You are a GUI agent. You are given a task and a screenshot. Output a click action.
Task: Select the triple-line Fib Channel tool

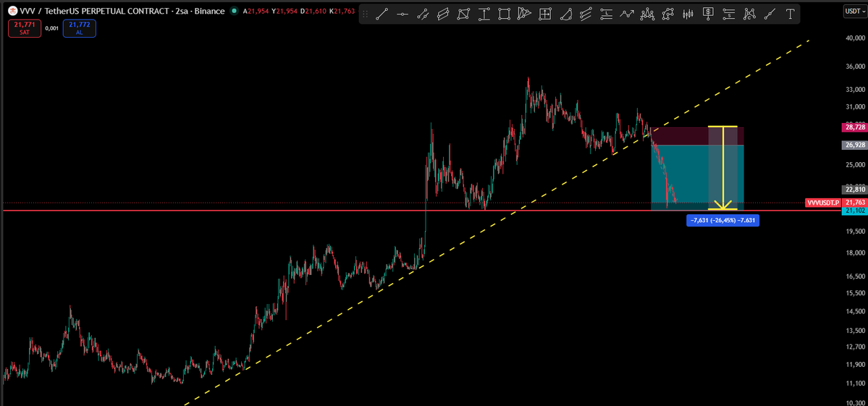pyautogui.click(x=586, y=14)
